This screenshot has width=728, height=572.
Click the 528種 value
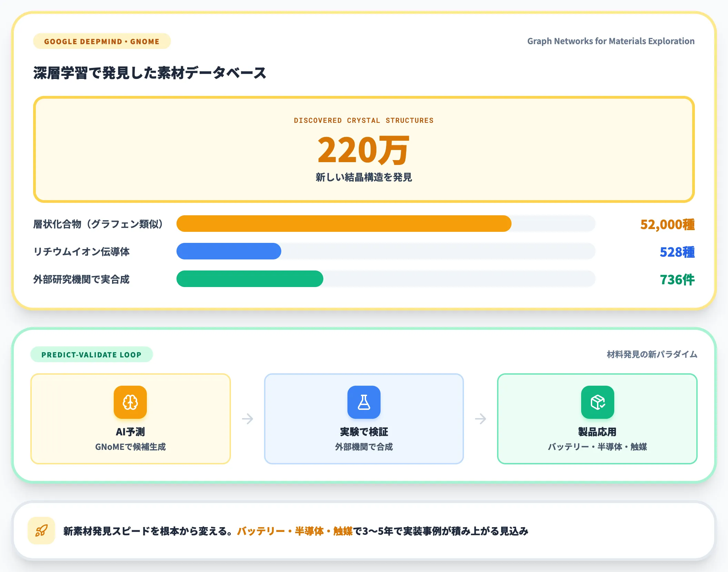click(x=677, y=252)
